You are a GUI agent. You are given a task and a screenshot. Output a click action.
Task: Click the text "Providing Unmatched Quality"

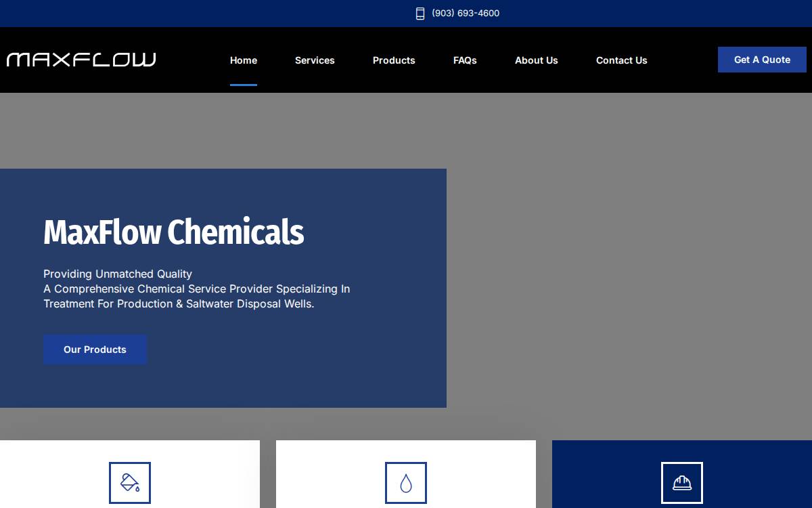tap(118, 274)
